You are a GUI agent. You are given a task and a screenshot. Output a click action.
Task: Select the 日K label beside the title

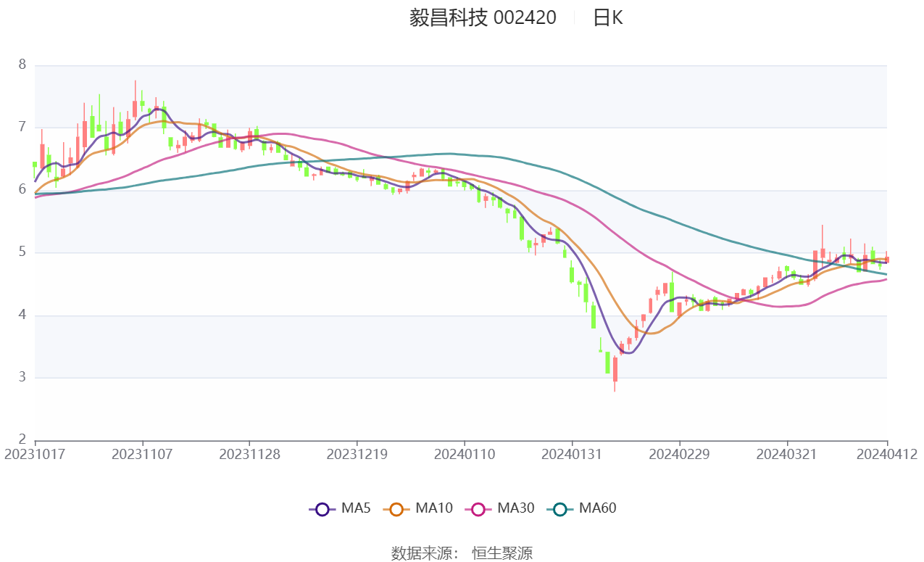(607, 18)
